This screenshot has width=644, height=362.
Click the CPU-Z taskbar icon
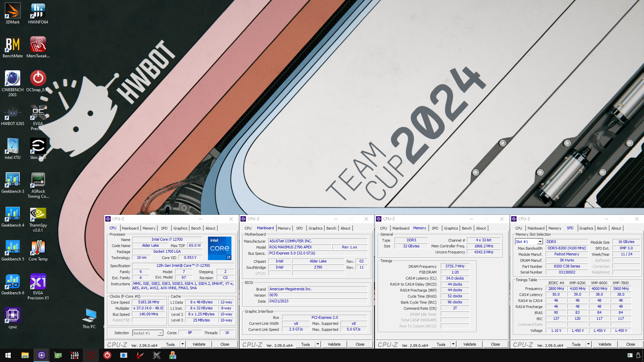click(41, 355)
